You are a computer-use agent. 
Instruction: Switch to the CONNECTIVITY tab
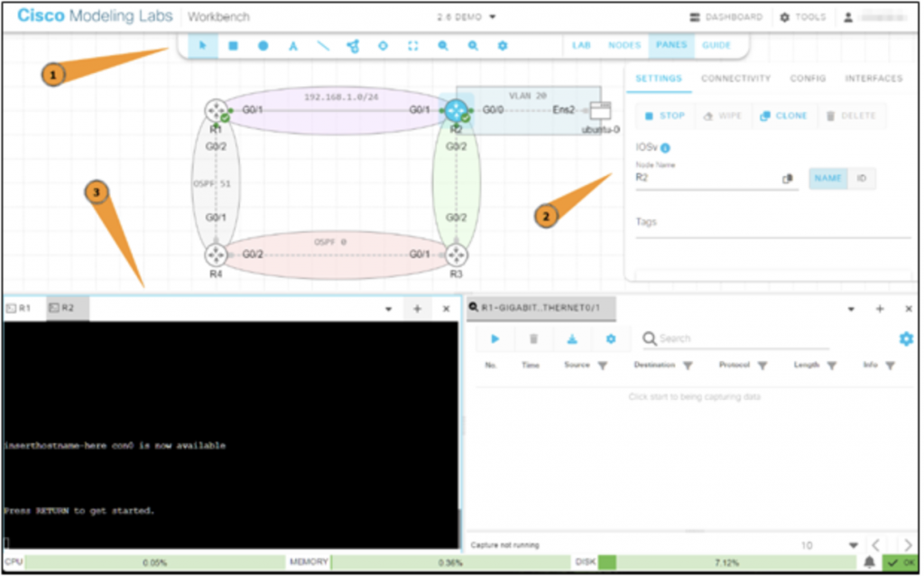point(735,79)
